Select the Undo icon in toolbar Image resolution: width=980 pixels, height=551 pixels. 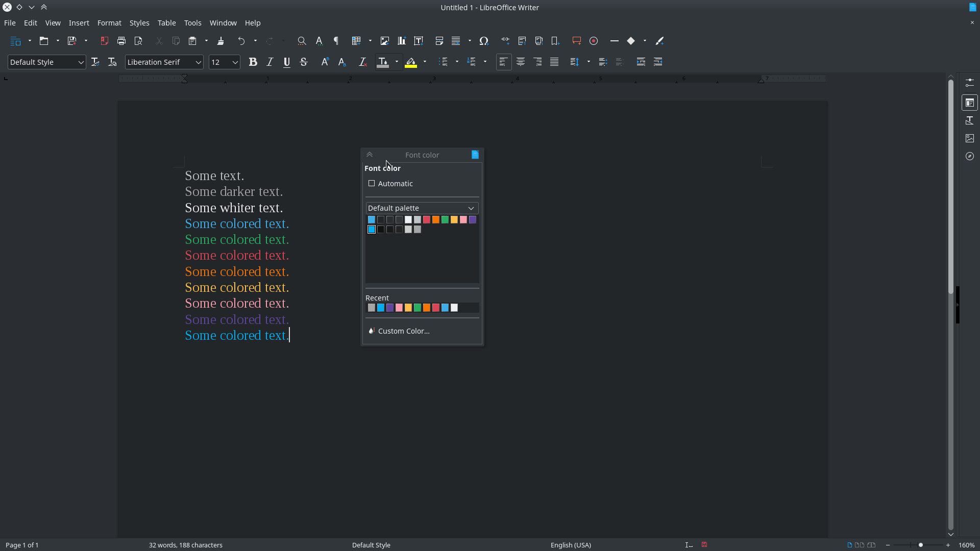(x=241, y=41)
